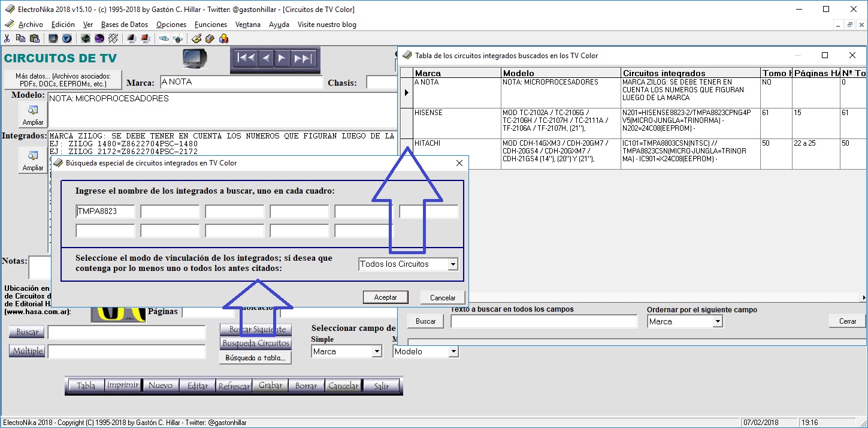Viewport: 868px width, 428px height.
Task: Open the TV screen toolbar icon
Action: pos(53,38)
